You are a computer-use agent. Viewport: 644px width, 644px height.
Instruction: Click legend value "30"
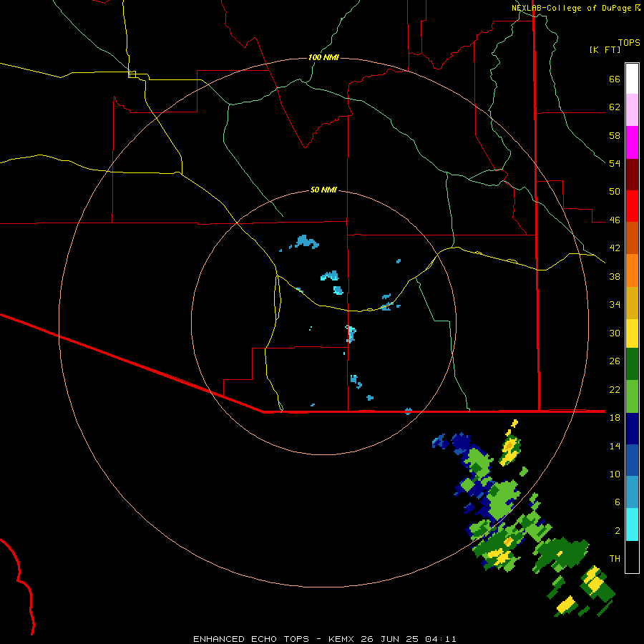tap(615, 333)
